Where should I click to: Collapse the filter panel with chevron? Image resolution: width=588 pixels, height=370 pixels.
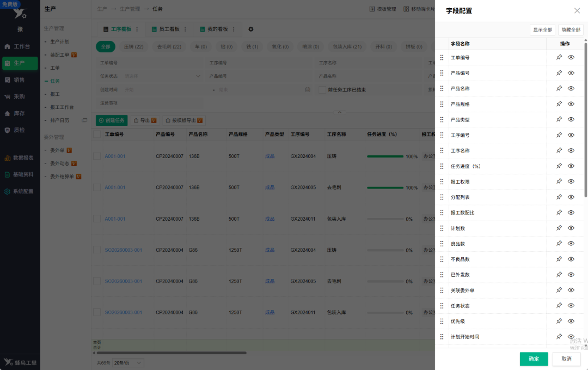339,112
